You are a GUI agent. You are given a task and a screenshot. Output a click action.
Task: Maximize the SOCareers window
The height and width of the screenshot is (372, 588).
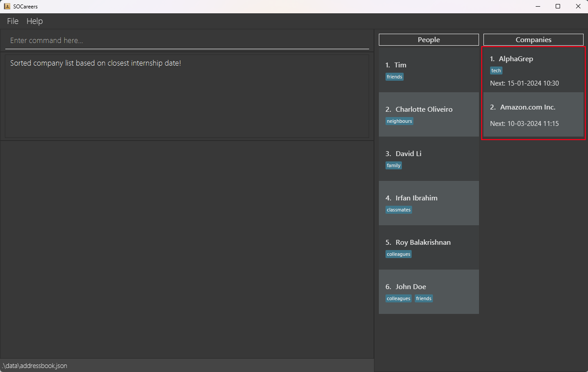point(558,6)
